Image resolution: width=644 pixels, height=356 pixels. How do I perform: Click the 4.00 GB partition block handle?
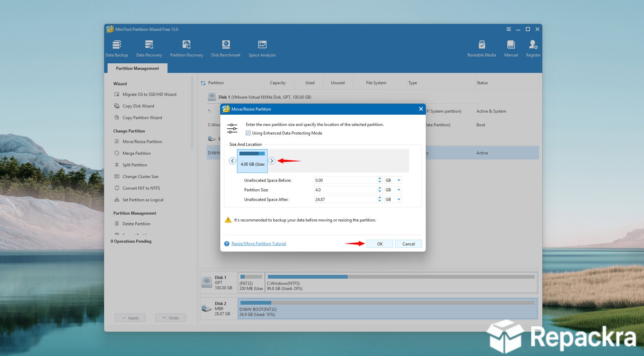point(252,161)
